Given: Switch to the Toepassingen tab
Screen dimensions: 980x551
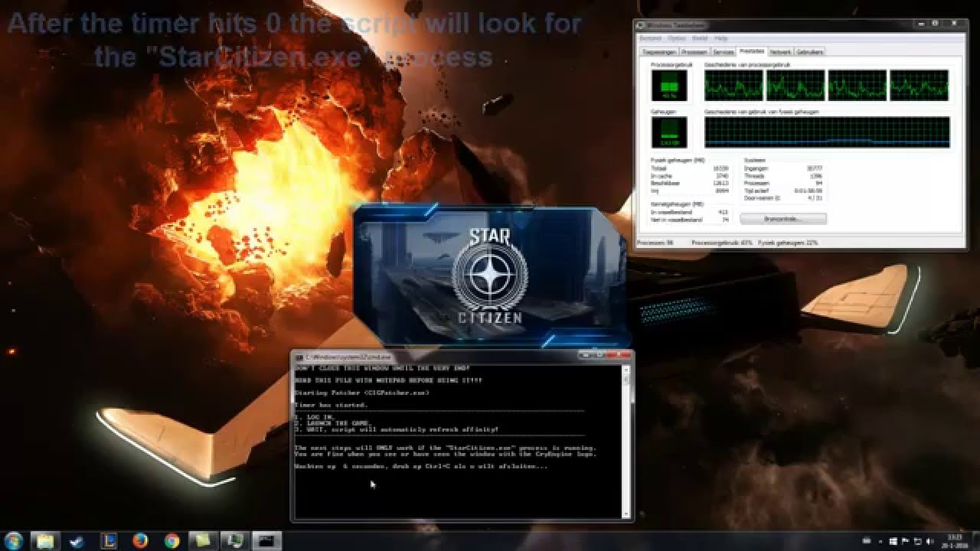Looking at the screenshot, I should 660,52.
